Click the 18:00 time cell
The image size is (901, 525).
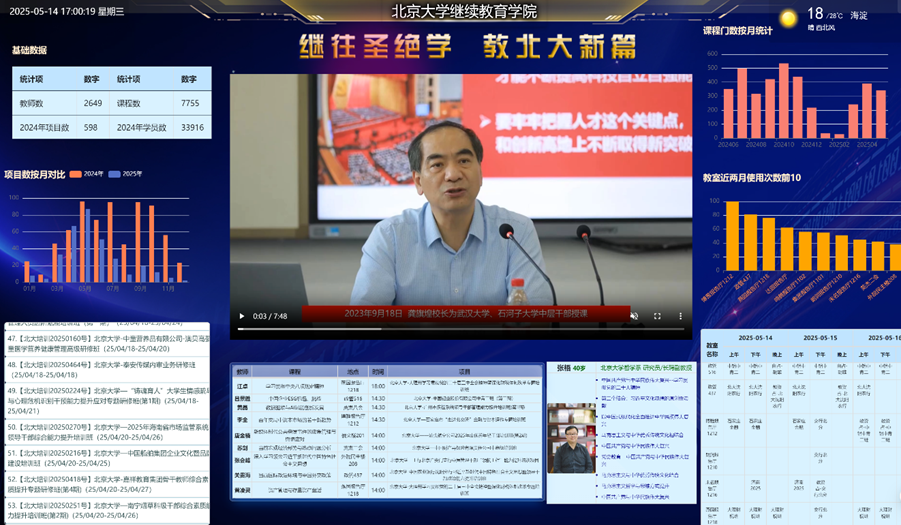(378, 386)
